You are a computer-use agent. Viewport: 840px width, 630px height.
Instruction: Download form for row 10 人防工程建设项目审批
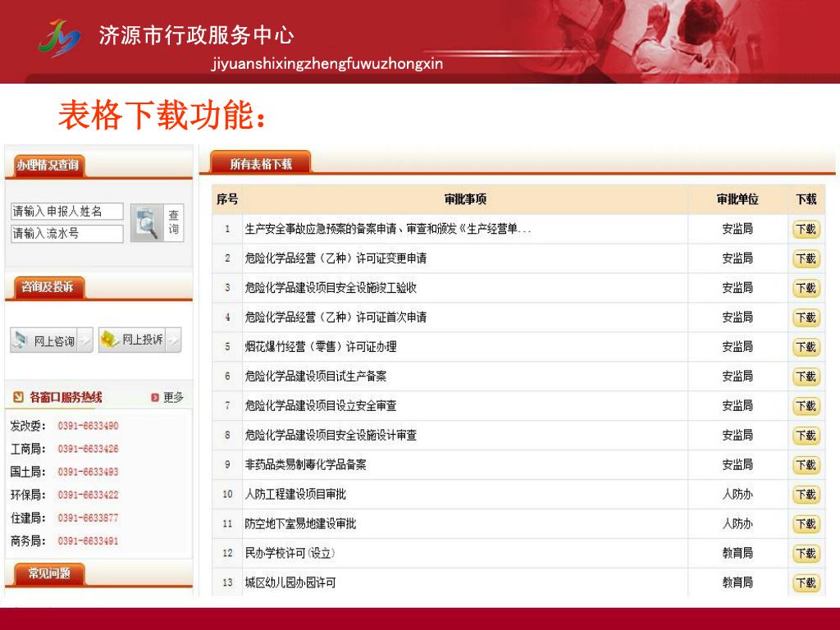(806, 495)
